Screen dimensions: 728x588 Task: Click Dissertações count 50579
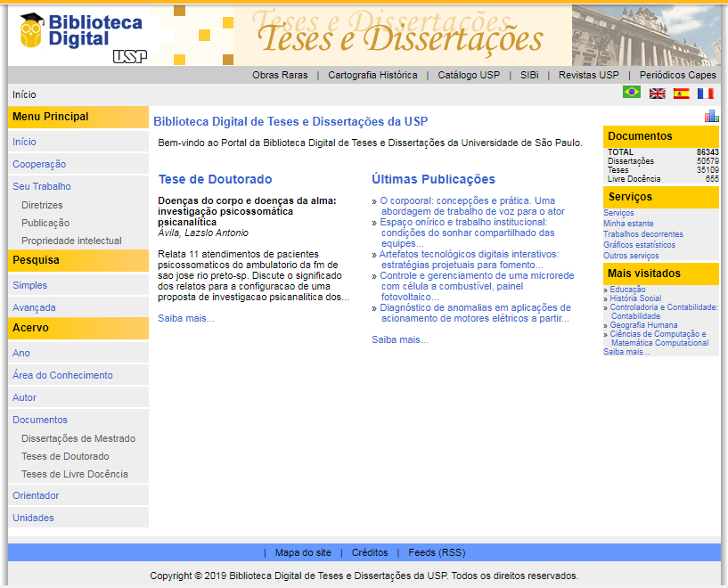(x=708, y=161)
